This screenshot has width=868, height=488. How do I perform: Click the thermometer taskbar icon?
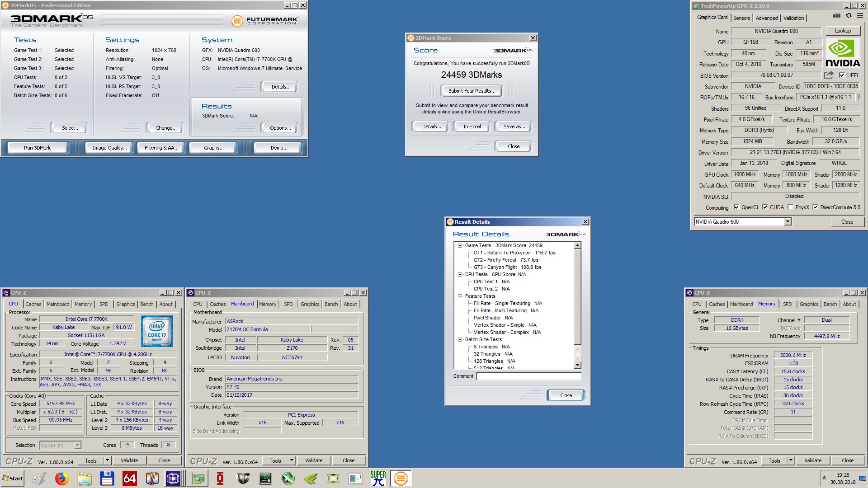click(152, 479)
